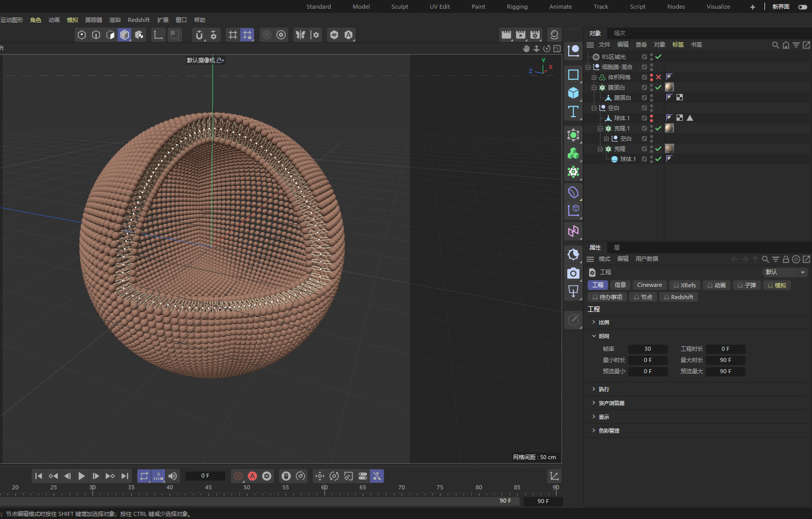The height and width of the screenshot is (519, 812).
Task: Jump to the end of the animation
Action: [x=125, y=476]
